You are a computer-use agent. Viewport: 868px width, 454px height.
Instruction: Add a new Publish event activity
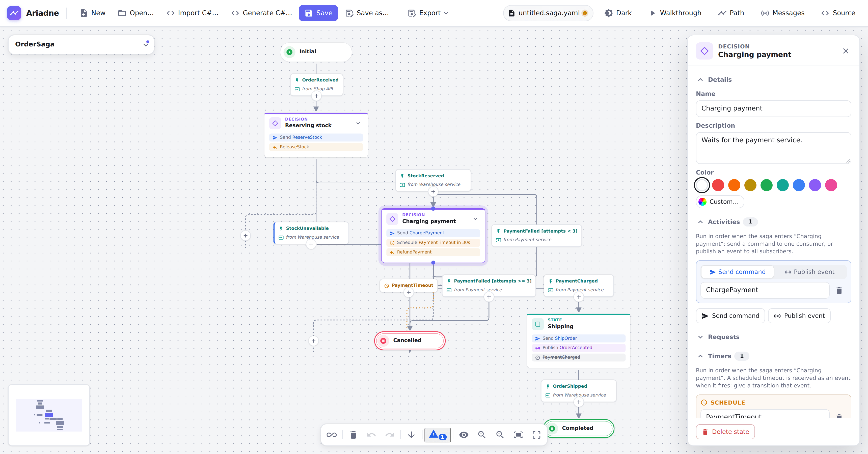(x=799, y=316)
